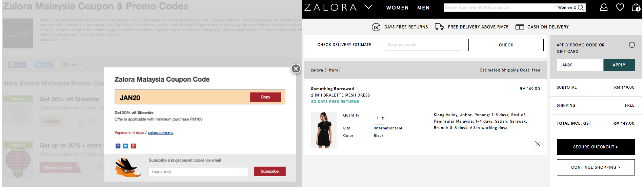Open the wishlist heart icon

[x=620, y=7]
